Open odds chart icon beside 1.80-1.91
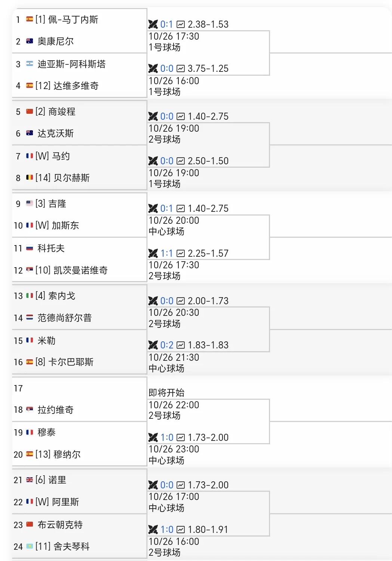This screenshot has height=561, width=392. click(181, 530)
